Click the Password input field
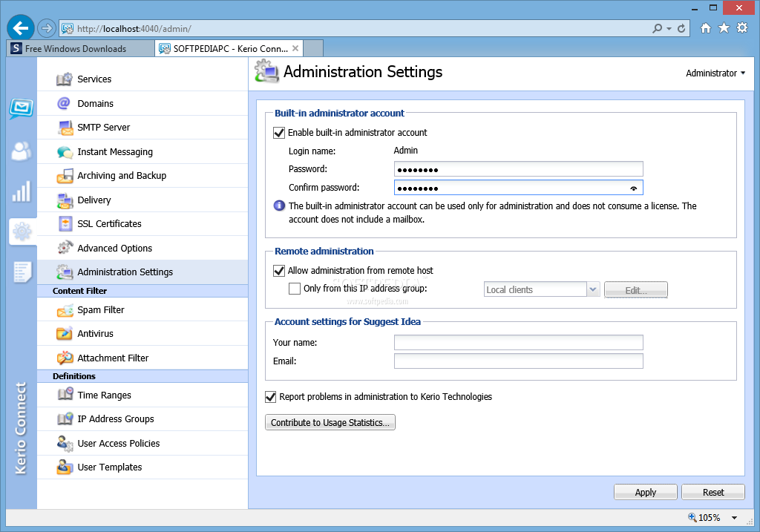This screenshot has width=760, height=532. coord(519,169)
